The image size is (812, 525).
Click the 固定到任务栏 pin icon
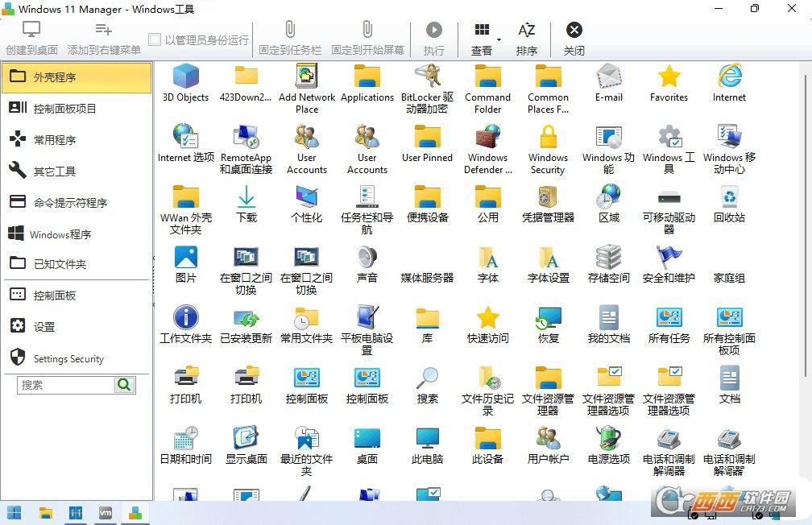coord(290,30)
